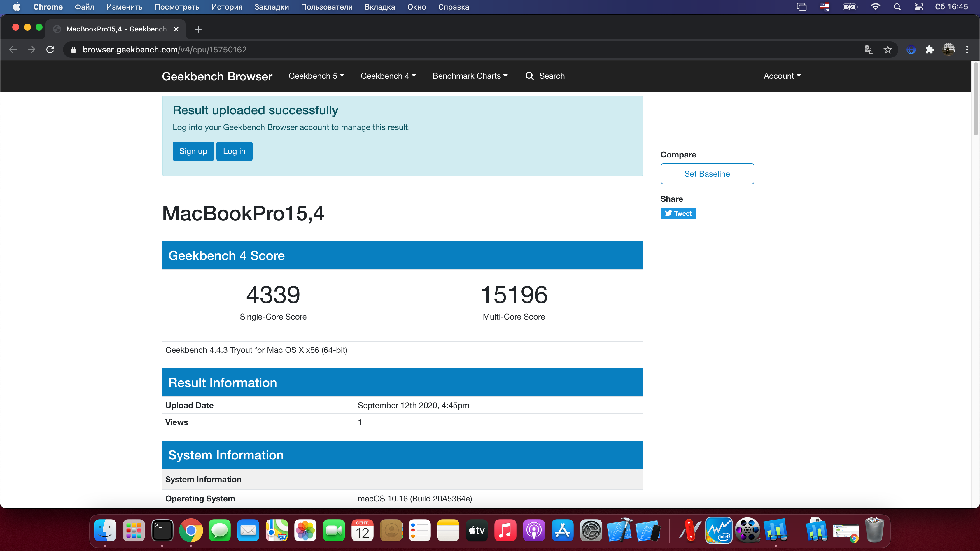Screen dimensions: 980x551
Task: Click the Set Baseline button
Action: pos(707,174)
